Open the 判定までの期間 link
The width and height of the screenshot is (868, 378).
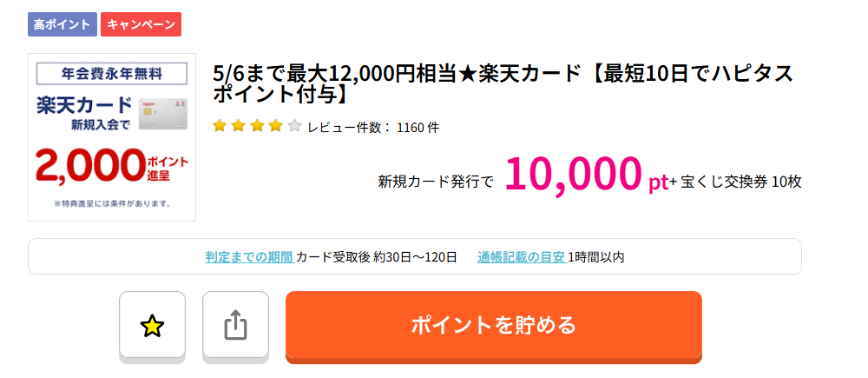249,257
